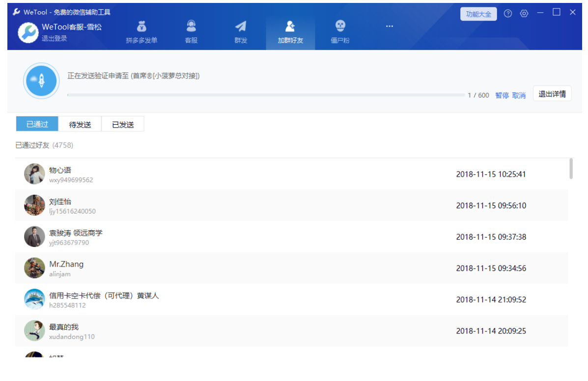Pause sending with 暂停 link
Screen dimensions: 588x381
502,96
